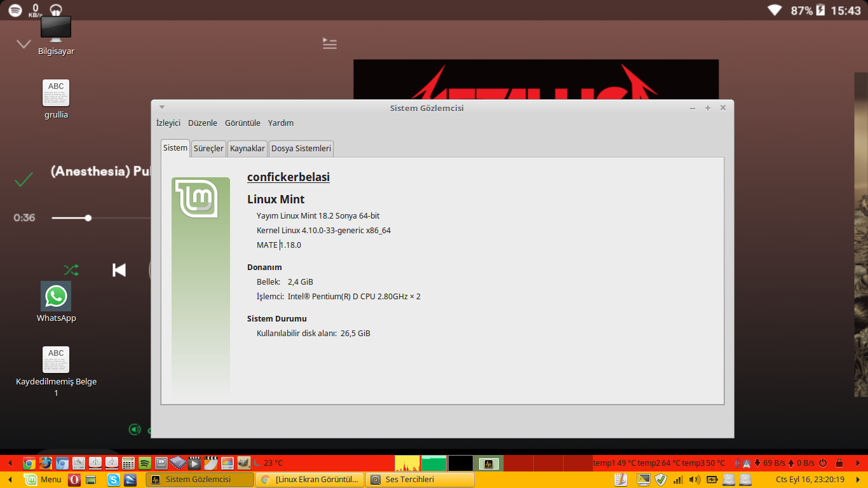
Task: Click the Bellek 2,4 GiB memory line
Action: coord(285,281)
